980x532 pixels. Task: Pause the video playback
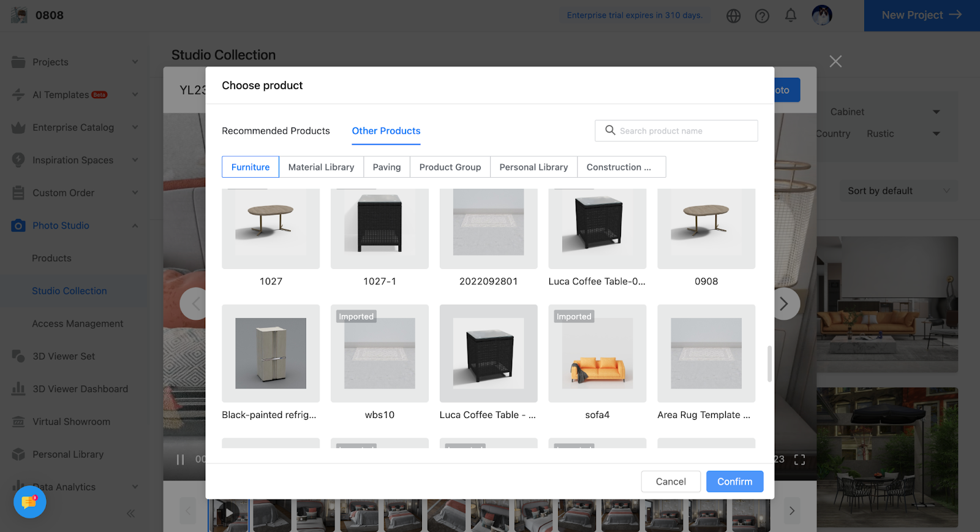180,460
